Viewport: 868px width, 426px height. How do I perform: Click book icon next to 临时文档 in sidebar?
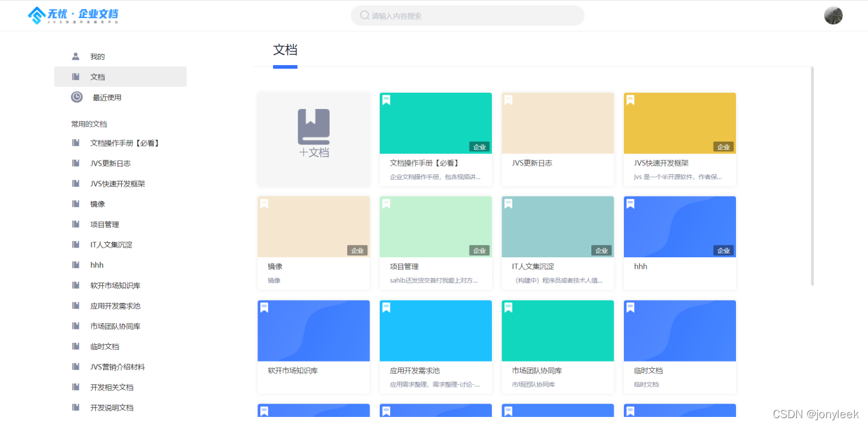75,346
